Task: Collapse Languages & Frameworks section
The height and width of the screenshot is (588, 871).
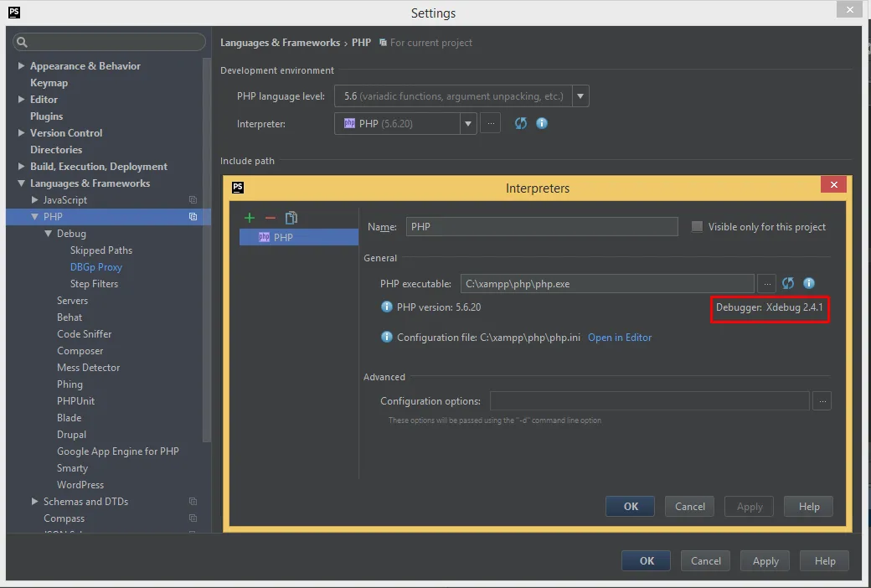Action: pos(21,183)
